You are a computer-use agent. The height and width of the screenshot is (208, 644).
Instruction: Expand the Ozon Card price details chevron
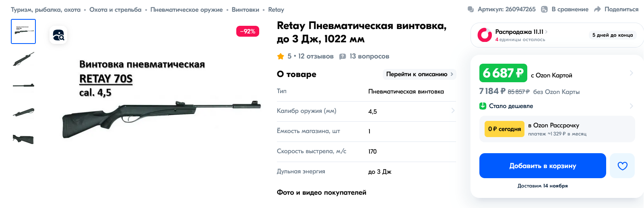pyautogui.click(x=631, y=73)
